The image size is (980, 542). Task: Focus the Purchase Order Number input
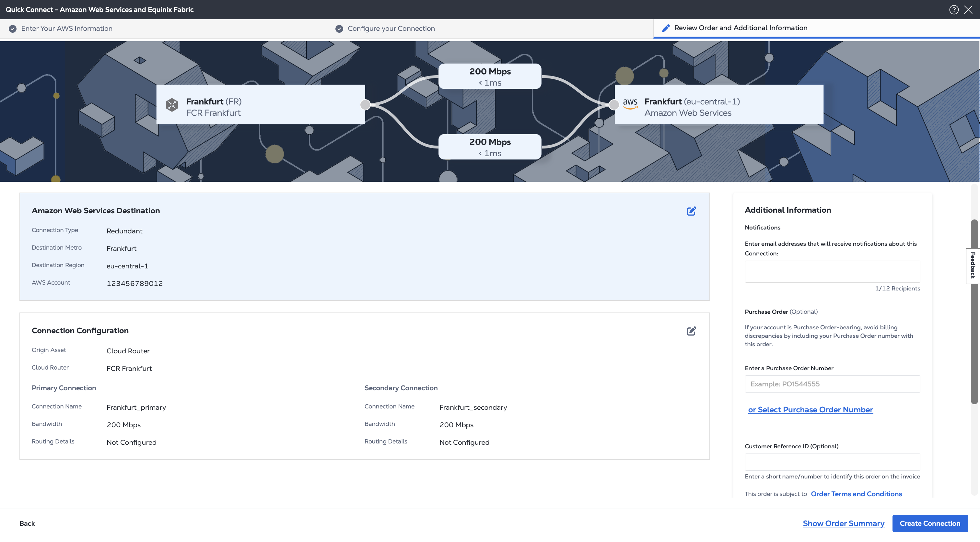(x=832, y=384)
